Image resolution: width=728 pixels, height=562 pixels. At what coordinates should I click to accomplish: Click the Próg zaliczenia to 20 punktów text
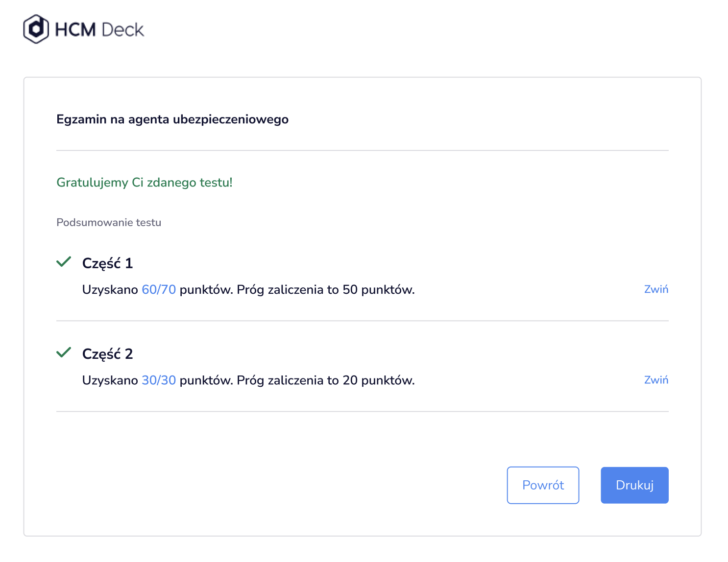point(326,380)
